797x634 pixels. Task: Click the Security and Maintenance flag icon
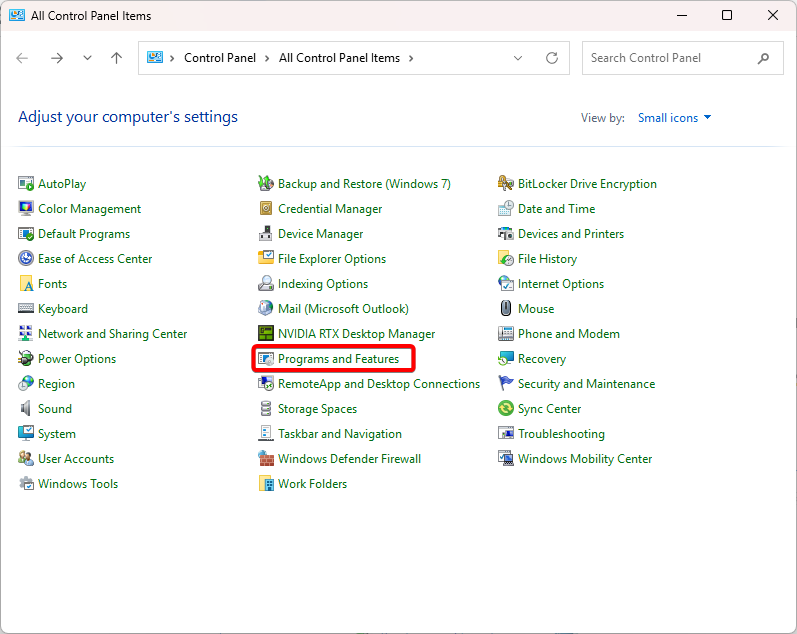(506, 383)
